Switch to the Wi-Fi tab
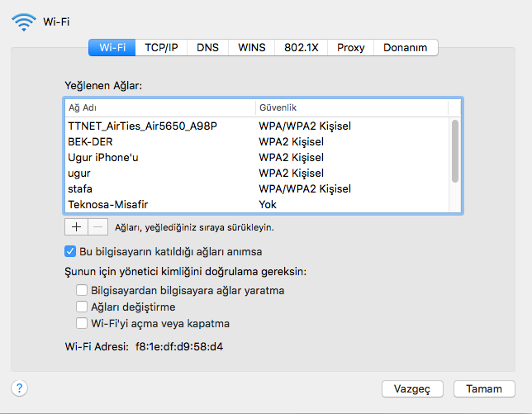The height and width of the screenshot is (414, 532). coord(112,47)
